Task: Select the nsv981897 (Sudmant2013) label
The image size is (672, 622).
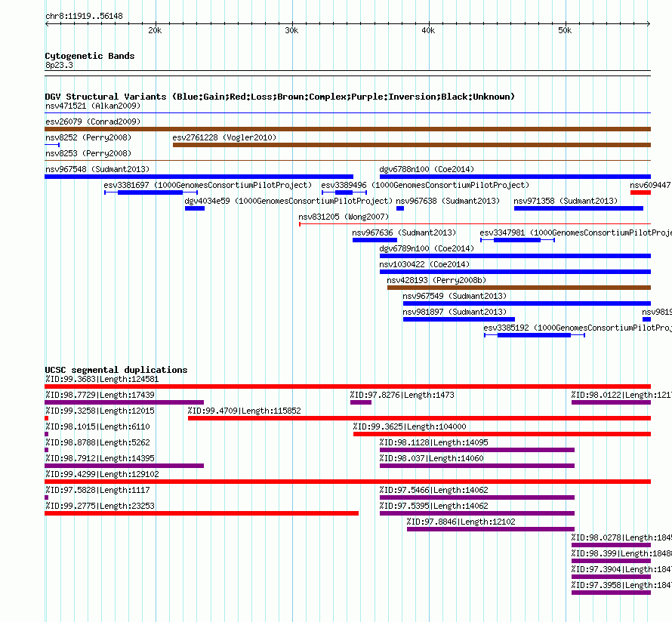Action: pyautogui.click(x=455, y=312)
